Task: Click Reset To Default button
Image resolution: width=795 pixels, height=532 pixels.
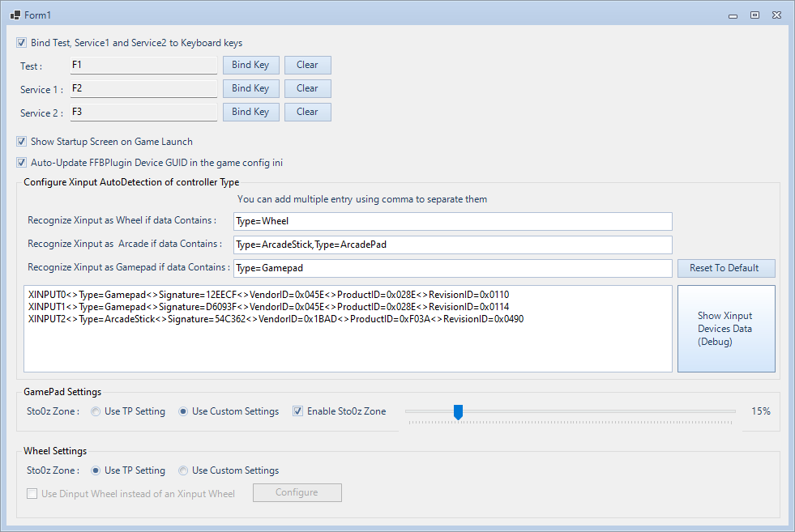Action: [x=726, y=268]
